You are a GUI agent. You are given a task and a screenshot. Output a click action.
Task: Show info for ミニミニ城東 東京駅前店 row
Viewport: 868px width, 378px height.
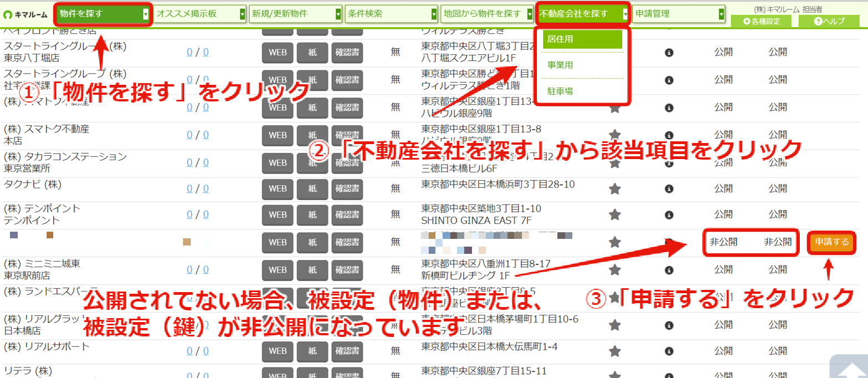pyautogui.click(x=669, y=269)
